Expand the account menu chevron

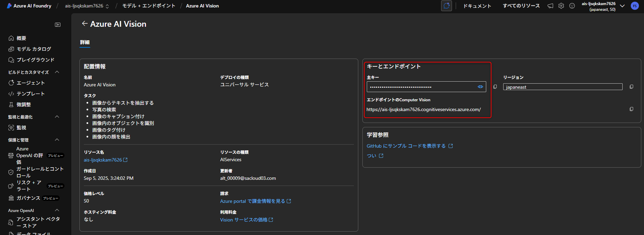tap(622, 6)
